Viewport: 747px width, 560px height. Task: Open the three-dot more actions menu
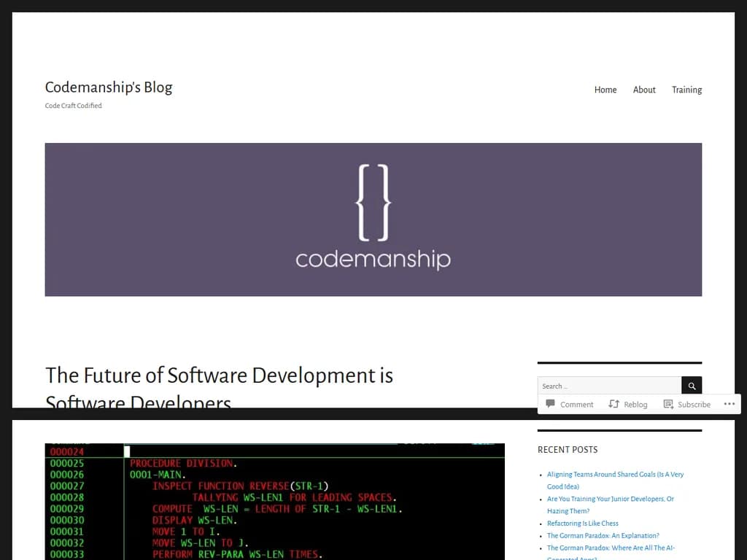(729, 404)
